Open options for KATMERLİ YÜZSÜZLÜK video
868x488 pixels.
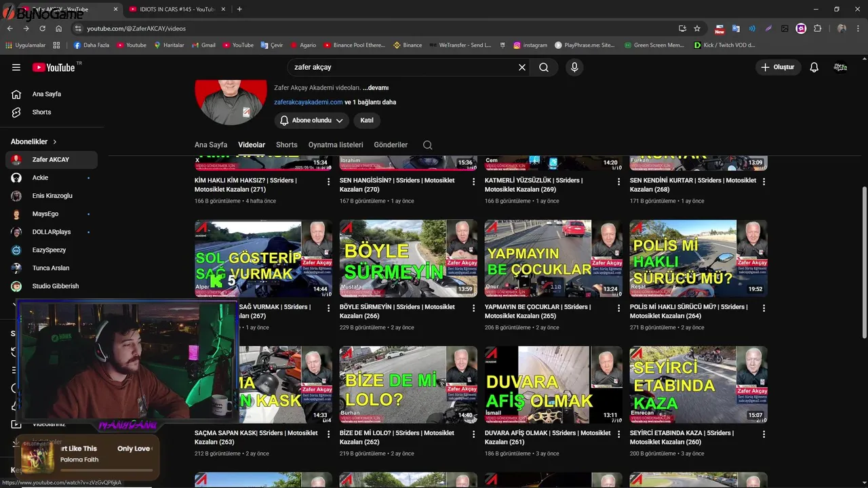point(619,182)
